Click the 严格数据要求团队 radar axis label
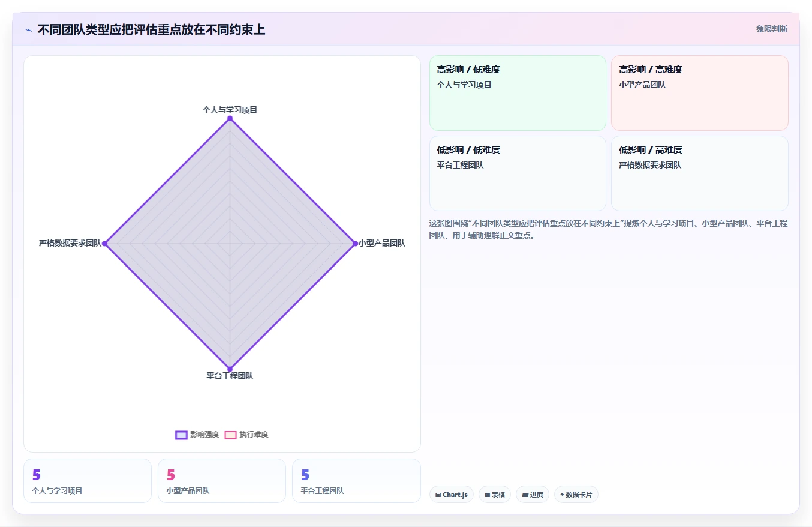 70,243
